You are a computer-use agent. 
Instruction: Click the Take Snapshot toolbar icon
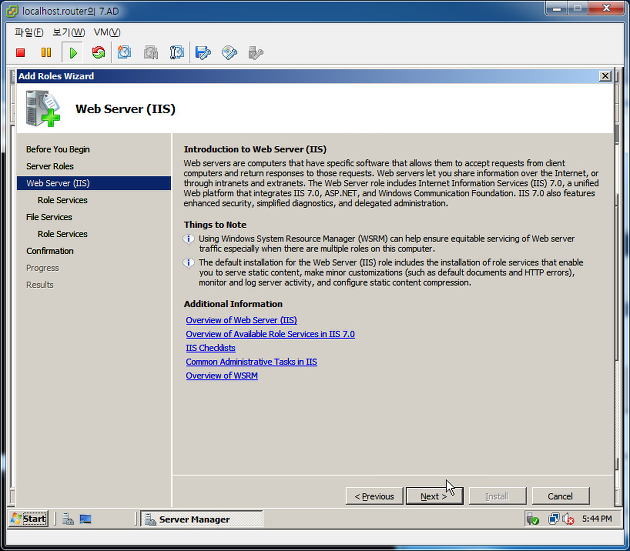pyautogui.click(x=124, y=53)
